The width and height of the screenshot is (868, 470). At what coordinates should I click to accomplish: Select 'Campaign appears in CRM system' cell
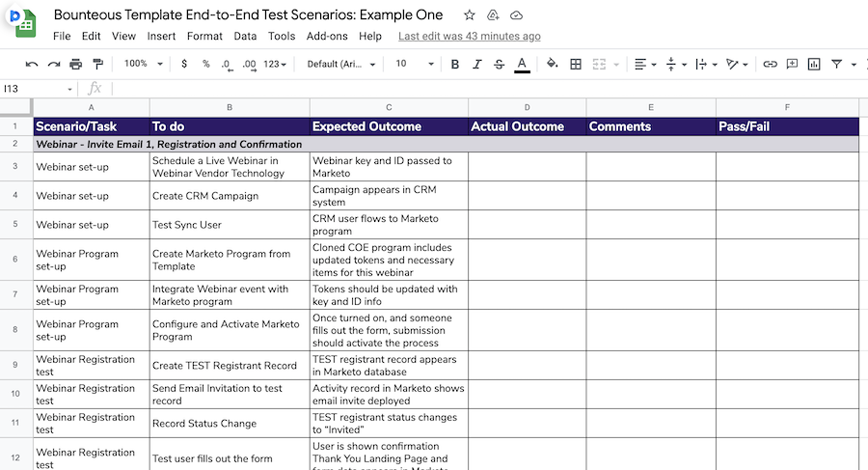click(390, 196)
